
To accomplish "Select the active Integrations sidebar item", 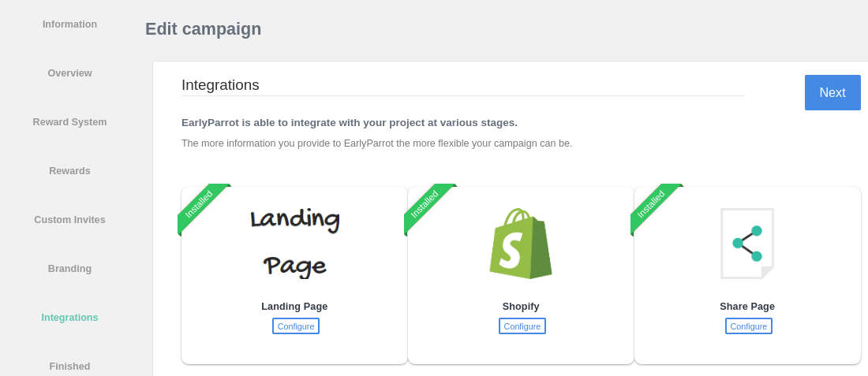I will [69, 318].
